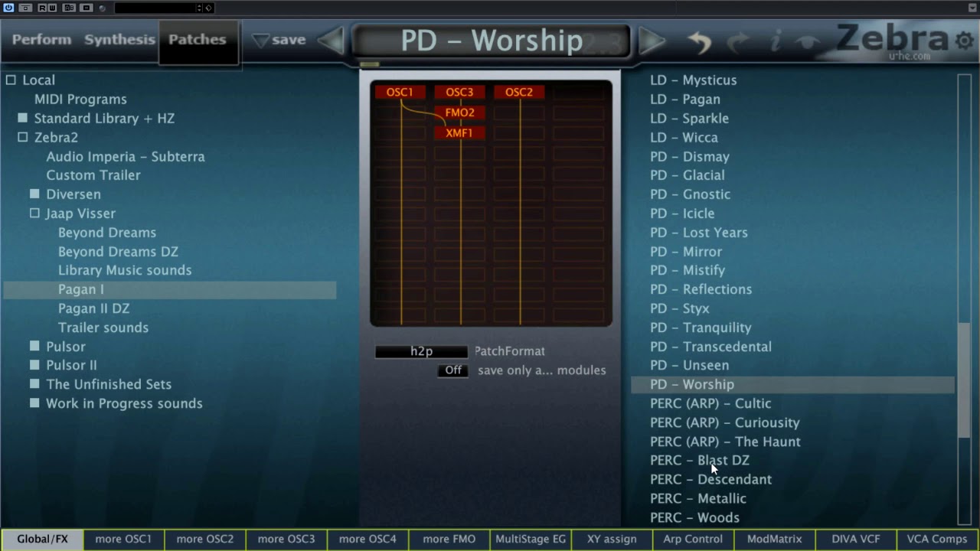Click the W write automation icon
The height and width of the screenshot is (551, 980).
[x=52, y=8]
